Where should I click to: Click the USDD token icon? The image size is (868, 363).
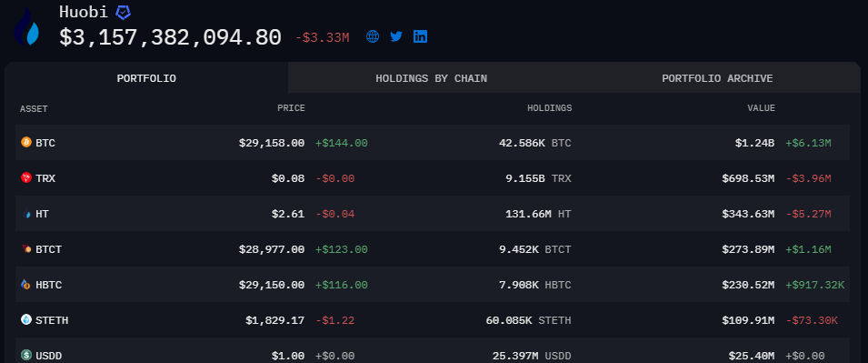pyautogui.click(x=26, y=355)
